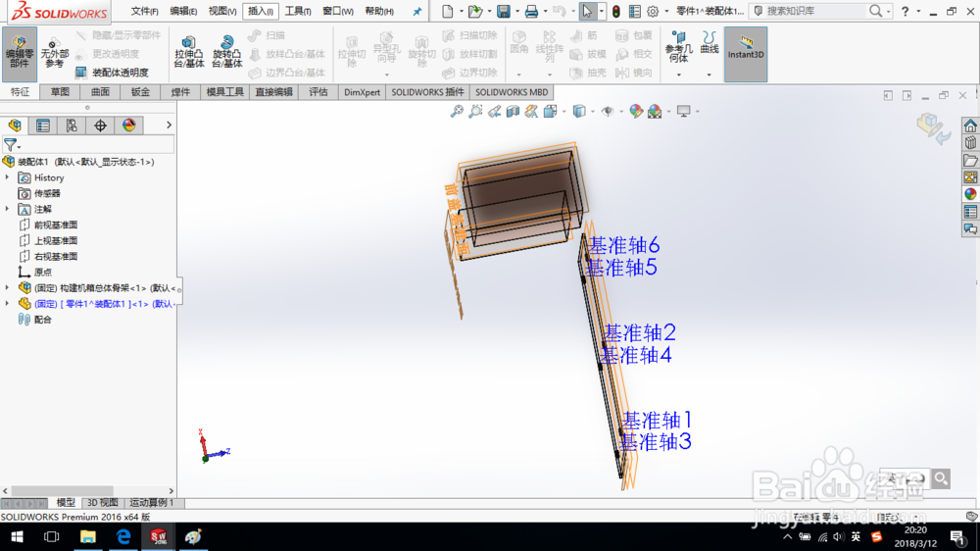Click Edit Appearance color ball icon
Viewport: 980px width, 551px height.
(x=636, y=112)
